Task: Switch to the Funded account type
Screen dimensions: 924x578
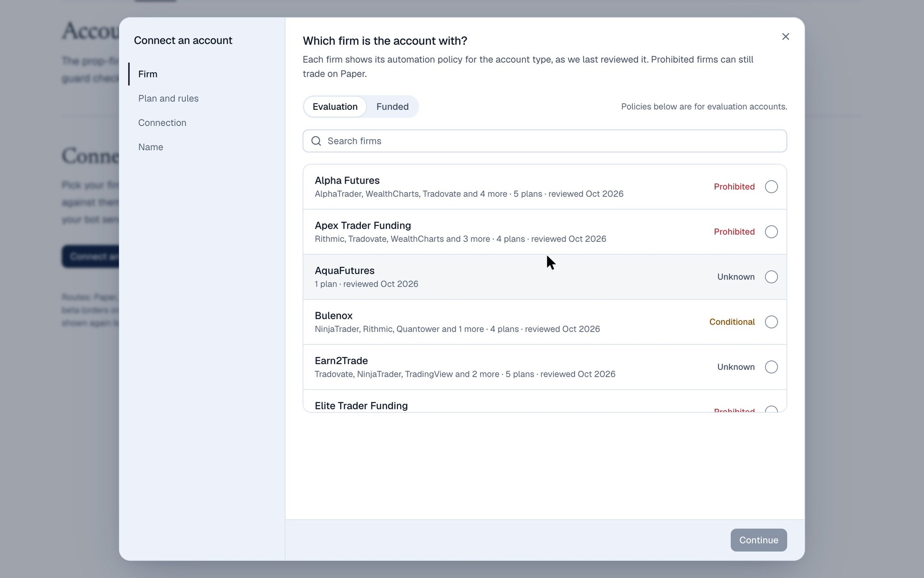Action: click(392, 106)
